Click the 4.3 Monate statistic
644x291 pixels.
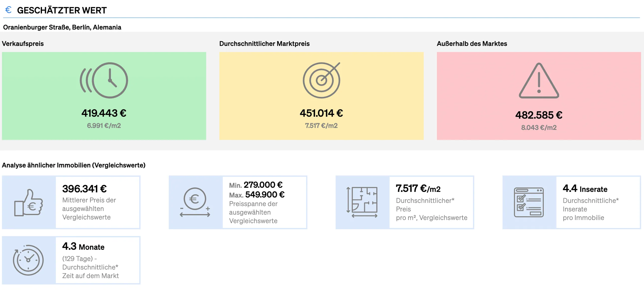[83, 246]
